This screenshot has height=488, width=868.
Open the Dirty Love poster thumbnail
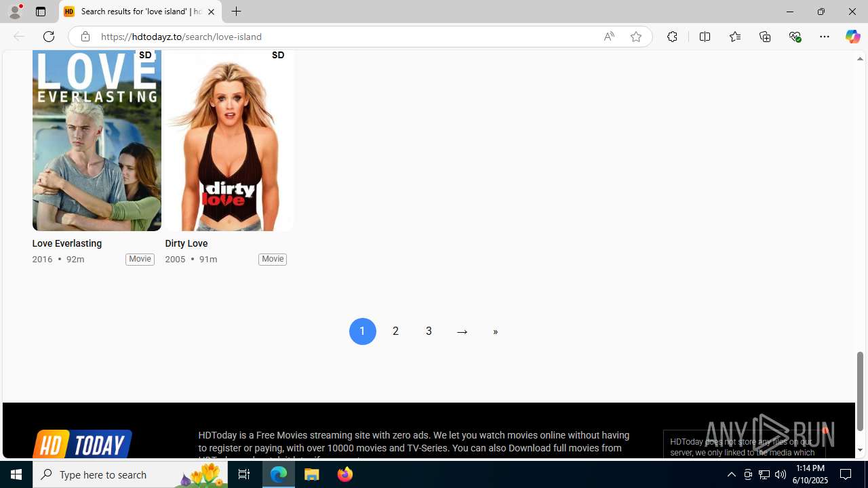pyautogui.click(x=229, y=140)
